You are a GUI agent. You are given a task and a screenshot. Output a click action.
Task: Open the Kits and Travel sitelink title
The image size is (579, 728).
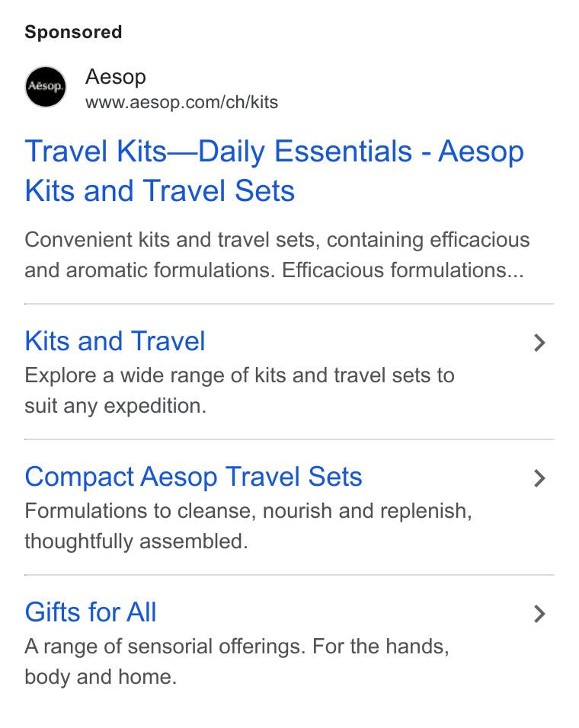115,341
